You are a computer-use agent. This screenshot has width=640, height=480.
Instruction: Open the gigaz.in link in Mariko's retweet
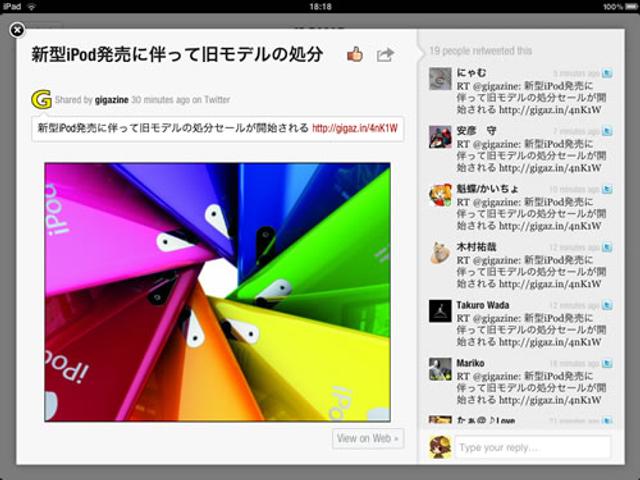coord(550,400)
